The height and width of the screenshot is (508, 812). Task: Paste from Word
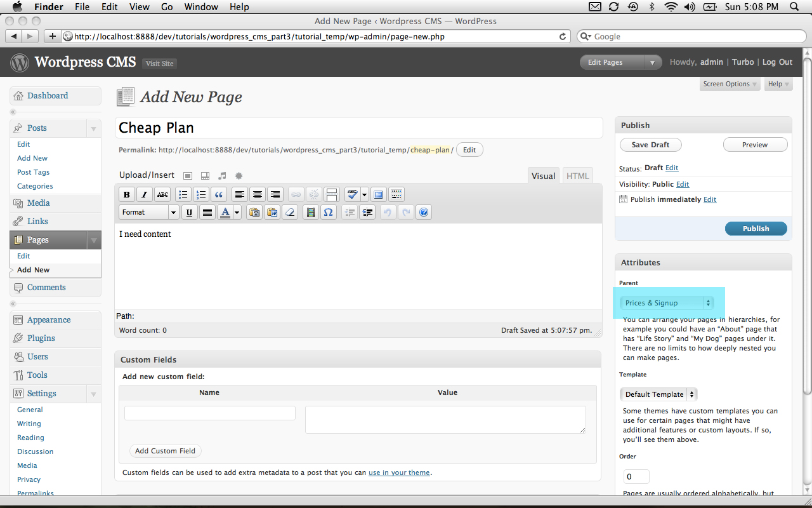pyautogui.click(x=272, y=212)
